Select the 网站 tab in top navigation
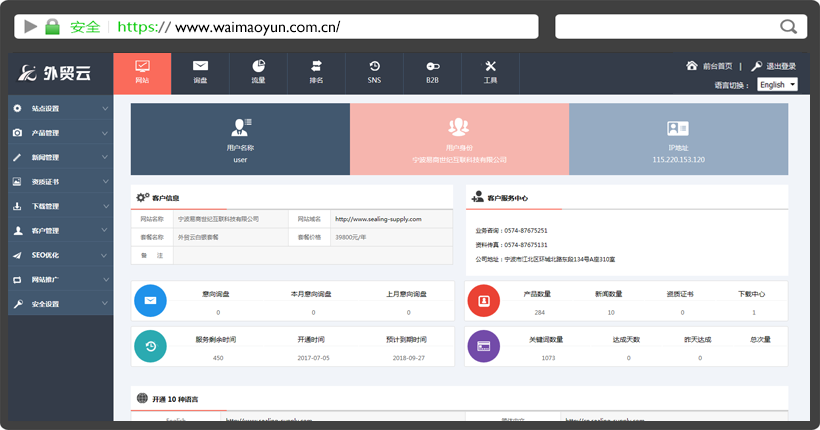This screenshot has width=820, height=430. coord(142,71)
